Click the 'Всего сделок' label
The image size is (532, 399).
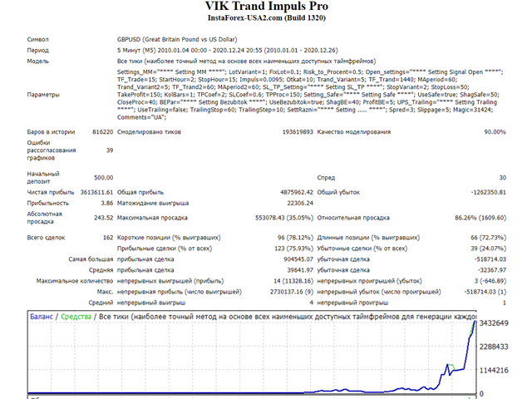47,238
